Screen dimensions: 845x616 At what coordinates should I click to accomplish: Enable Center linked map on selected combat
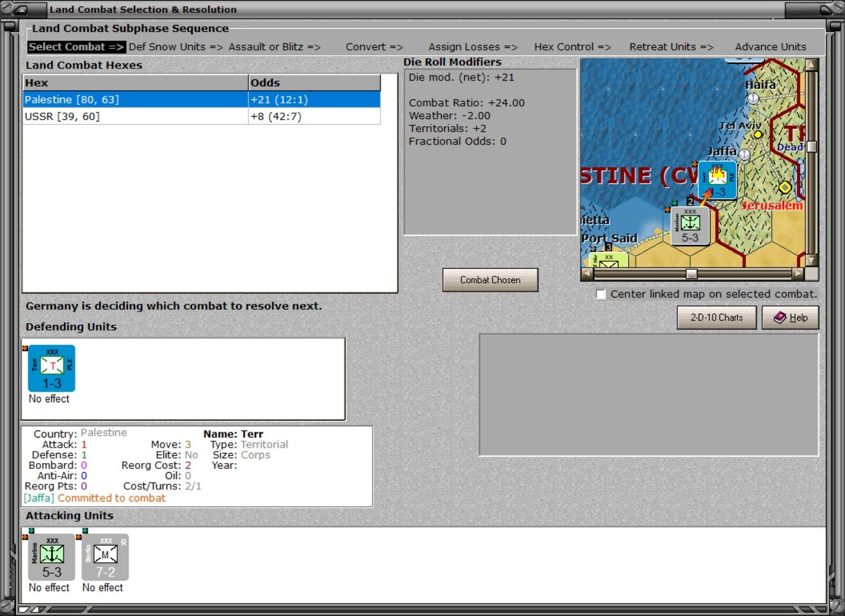[x=600, y=294]
